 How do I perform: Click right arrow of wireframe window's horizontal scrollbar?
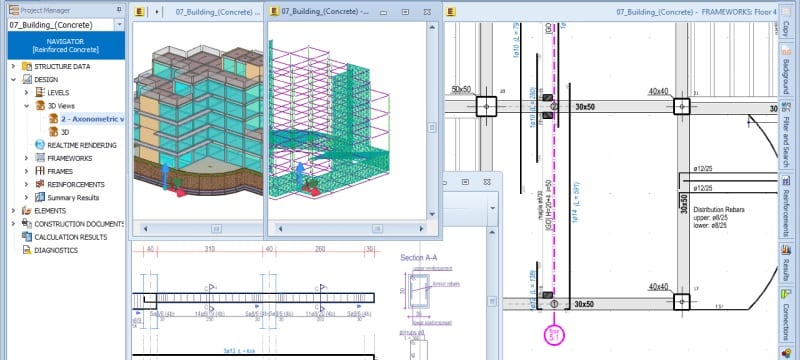[421, 229]
